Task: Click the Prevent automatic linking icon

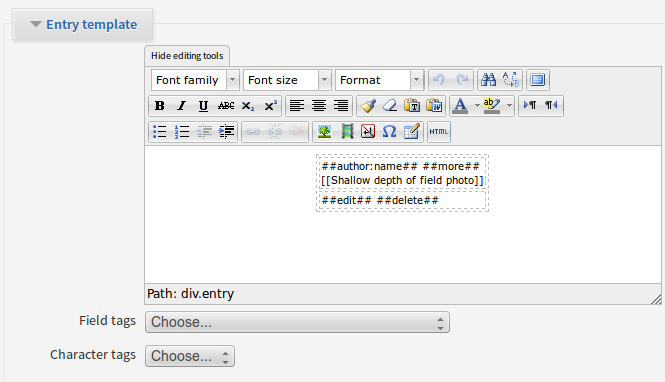Action: point(297,131)
